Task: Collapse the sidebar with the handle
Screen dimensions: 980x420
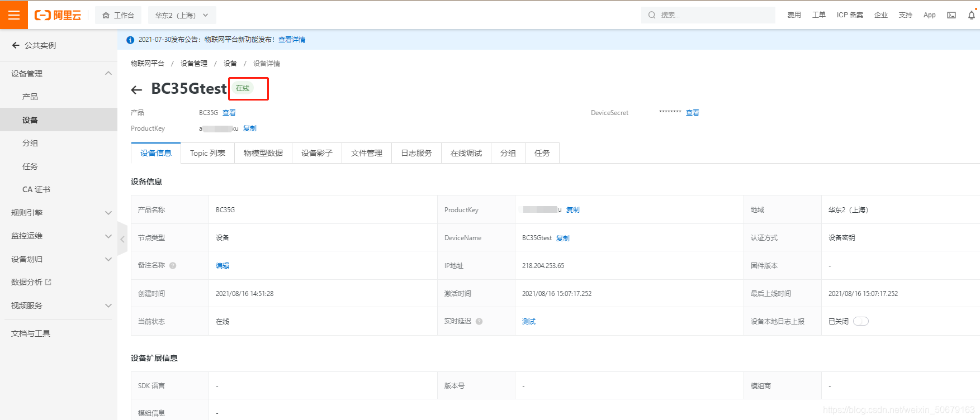Action: (122, 238)
